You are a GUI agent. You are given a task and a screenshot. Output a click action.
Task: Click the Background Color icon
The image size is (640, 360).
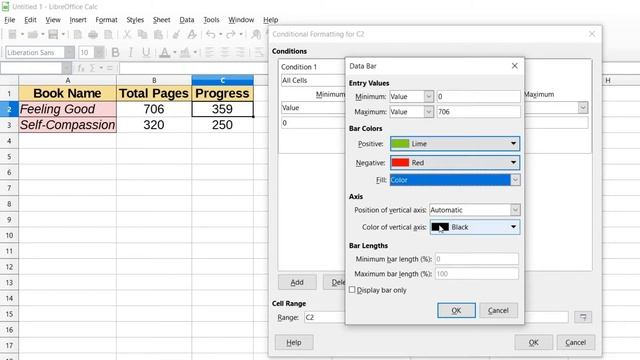185,52
